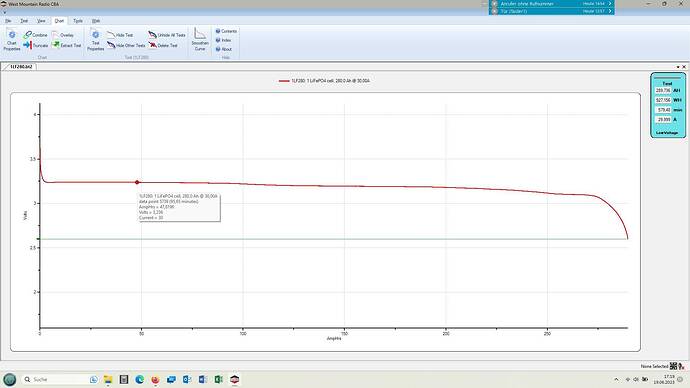Expand the 'Tür' notification chevron

tap(610, 11)
